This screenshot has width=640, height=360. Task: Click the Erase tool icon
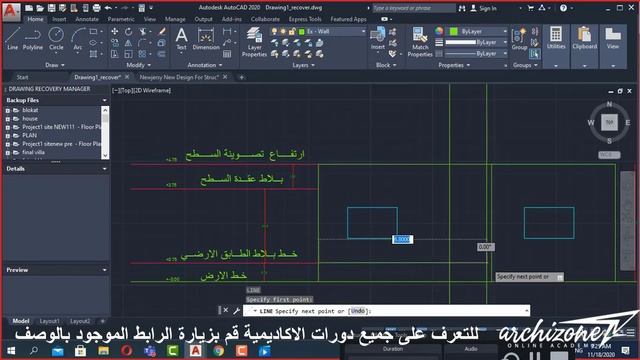(x=162, y=31)
